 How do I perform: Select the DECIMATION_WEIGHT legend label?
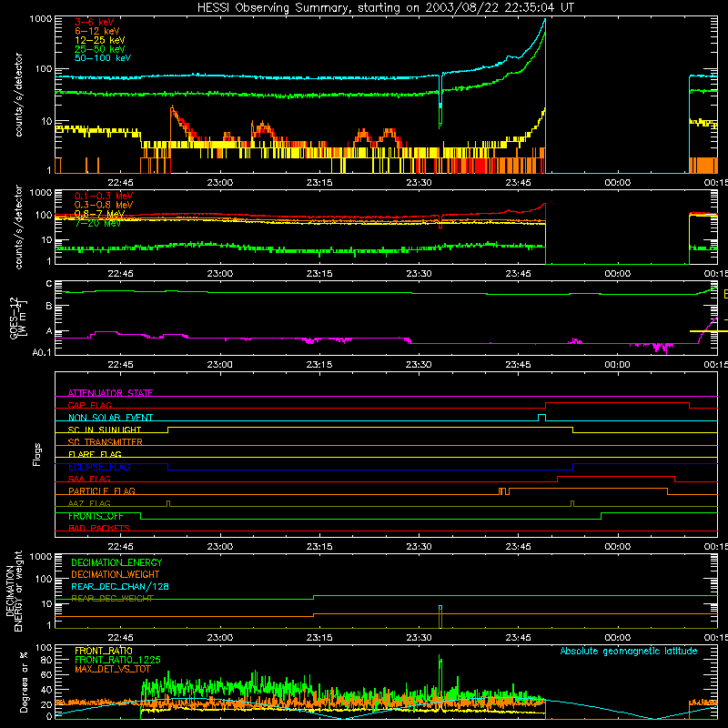click(x=116, y=574)
